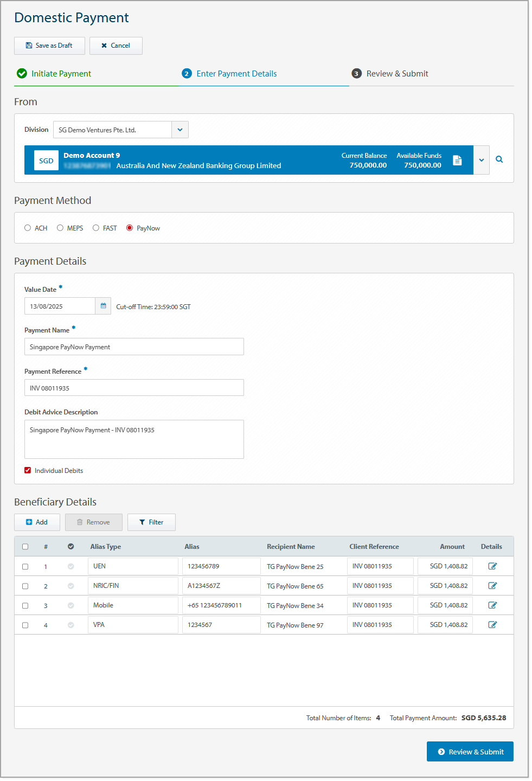This screenshot has width=532, height=781.
Task: Open the Filter for beneficiaries
Action: pyautogui.click(x=151, y=522)
